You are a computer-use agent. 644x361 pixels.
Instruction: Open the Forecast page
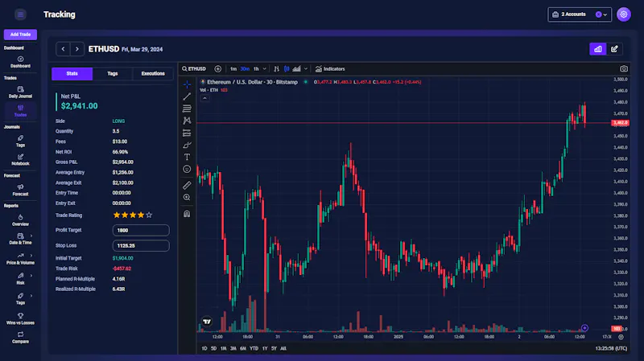20,190
